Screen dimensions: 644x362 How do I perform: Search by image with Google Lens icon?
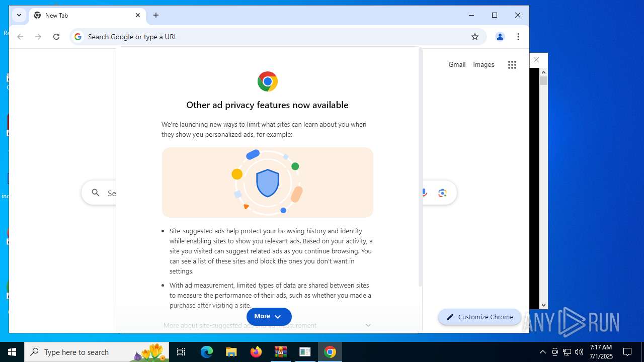(442, 193)
